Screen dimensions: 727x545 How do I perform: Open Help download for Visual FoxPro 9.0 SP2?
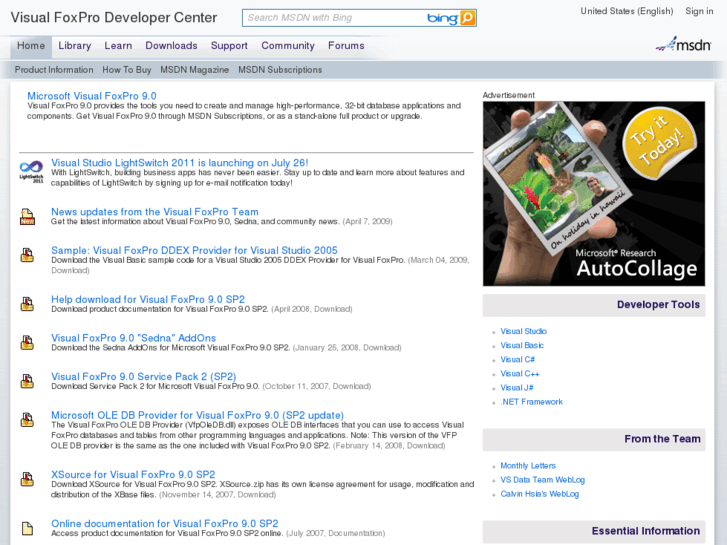click(148, 299)
